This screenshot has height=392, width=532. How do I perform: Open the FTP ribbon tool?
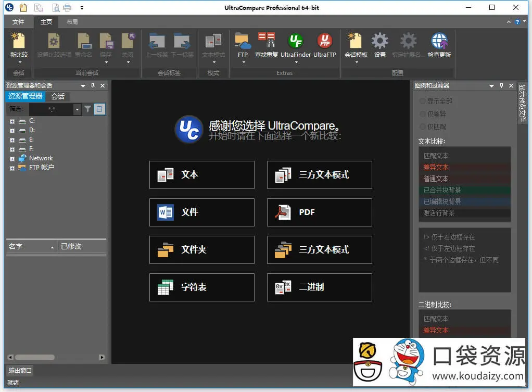[243, 45]
